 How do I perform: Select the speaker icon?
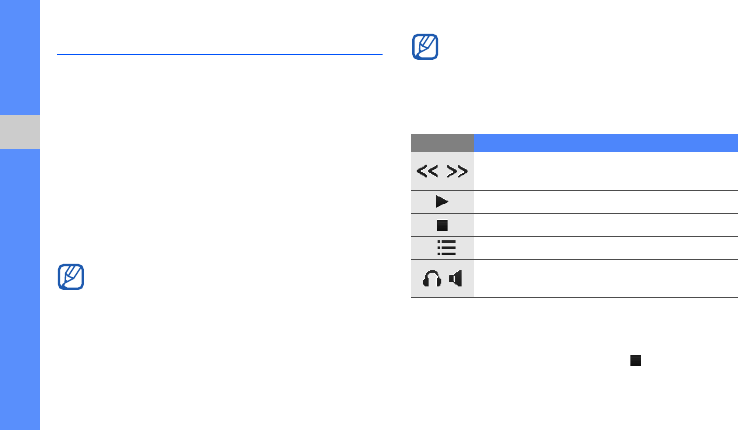point(457,279)
